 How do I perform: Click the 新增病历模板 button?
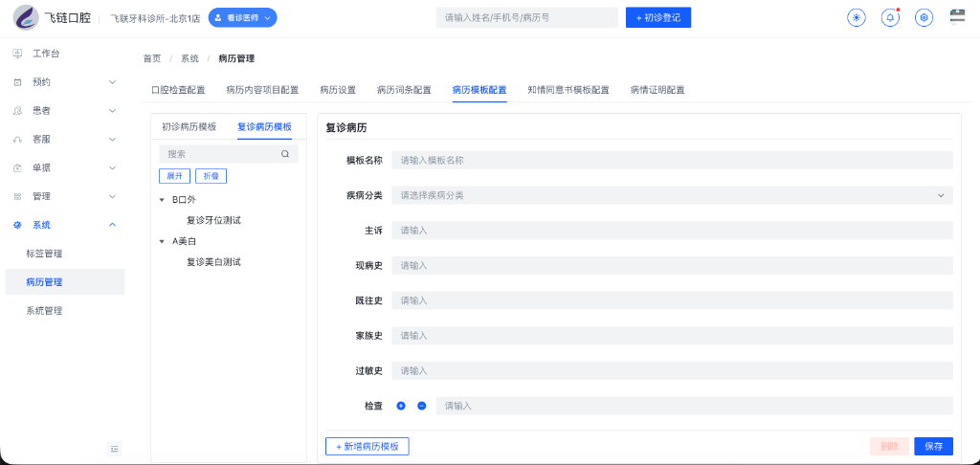click(367, 447)
